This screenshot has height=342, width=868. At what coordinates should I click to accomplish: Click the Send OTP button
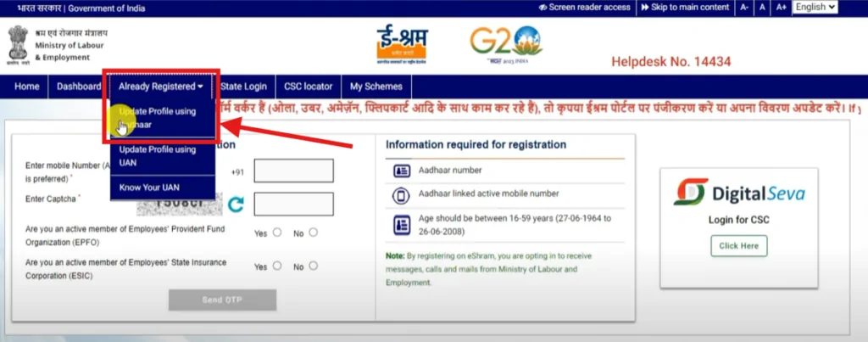click(x=223, y=300)
